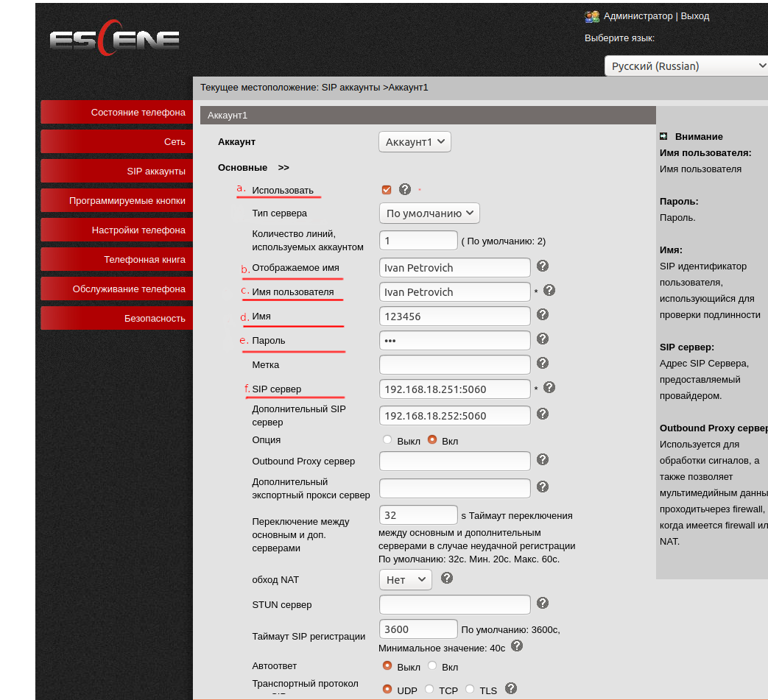This screenshot has height=700, width=768.
Task: Click the Выход logout link
Action: point(694,16)
